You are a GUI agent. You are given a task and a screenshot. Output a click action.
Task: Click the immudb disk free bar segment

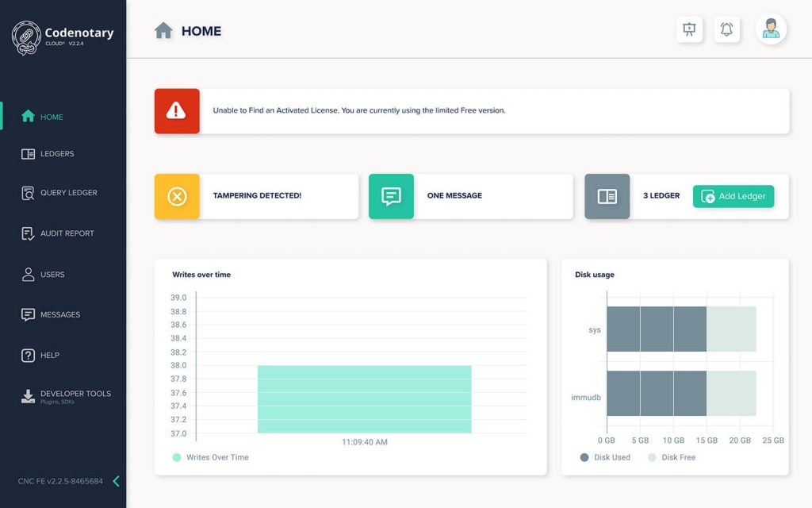point(731,393)
